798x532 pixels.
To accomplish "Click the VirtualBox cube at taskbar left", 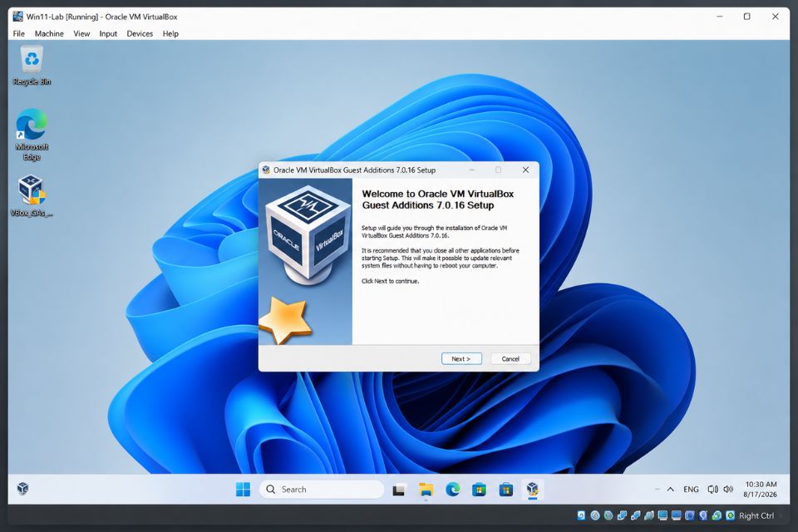I will click(x=22, y=489).
